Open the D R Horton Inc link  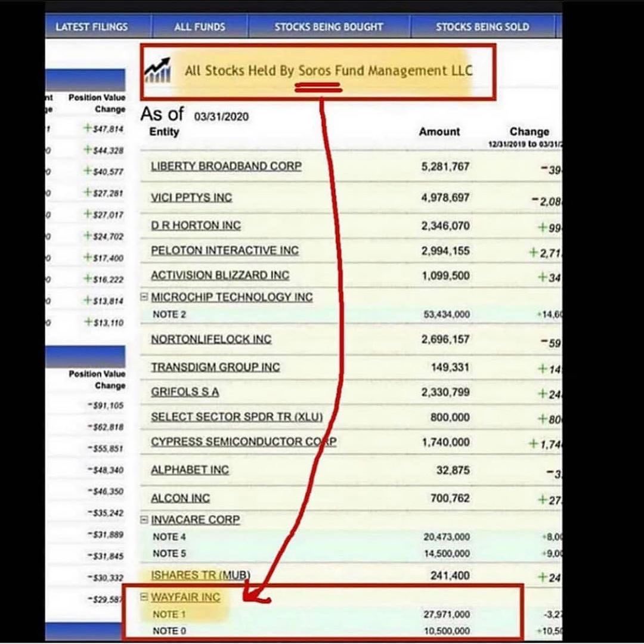click(x=196, y=225)
